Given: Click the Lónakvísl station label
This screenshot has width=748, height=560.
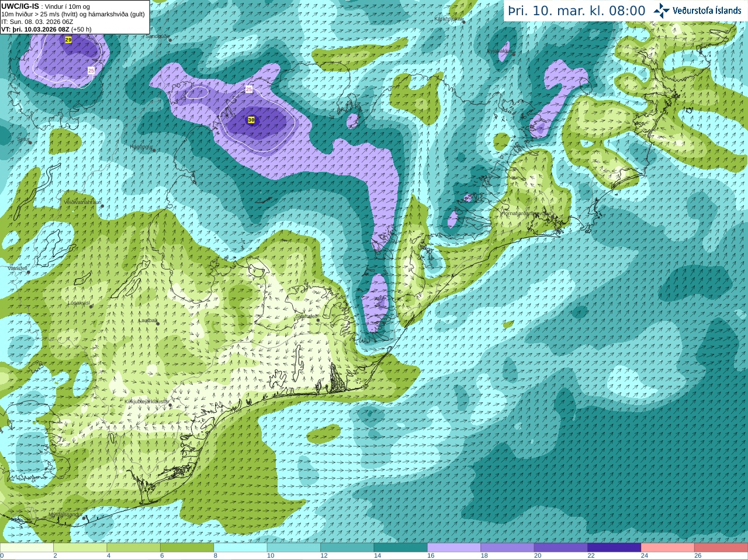Looking at the screenshot, I should click(78, 303).
